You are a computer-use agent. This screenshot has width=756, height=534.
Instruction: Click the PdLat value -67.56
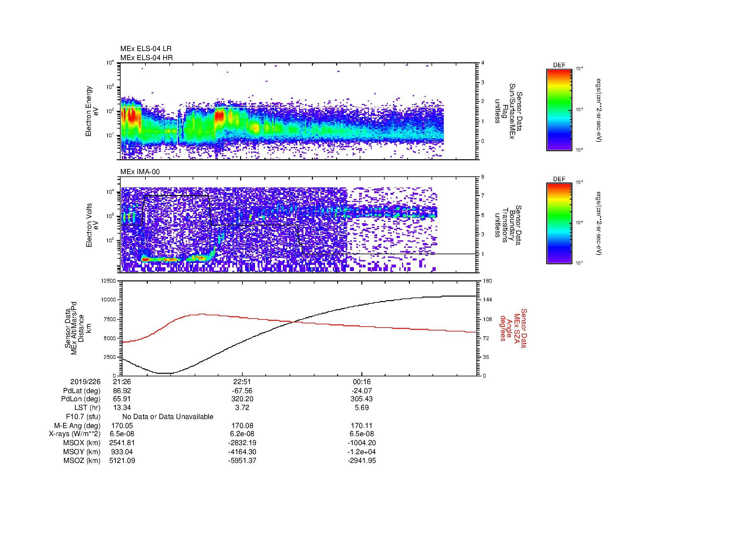point(242,391)
